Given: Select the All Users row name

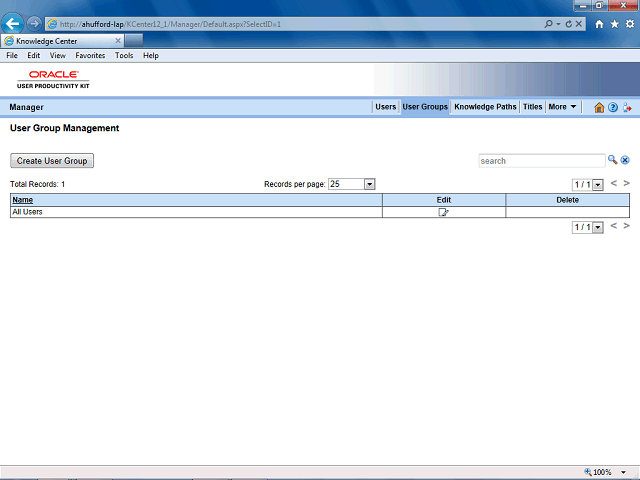Looking at the screenshot, I should click(x=27, y=212).
